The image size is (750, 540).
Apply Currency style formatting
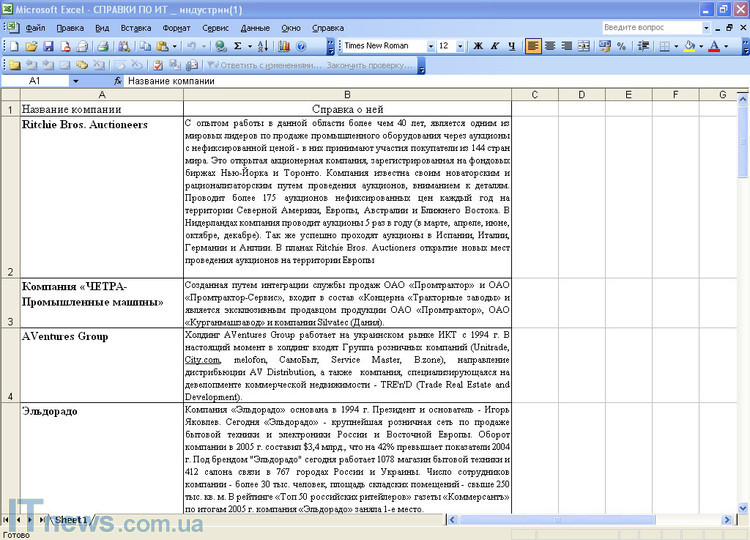point(605,46)
